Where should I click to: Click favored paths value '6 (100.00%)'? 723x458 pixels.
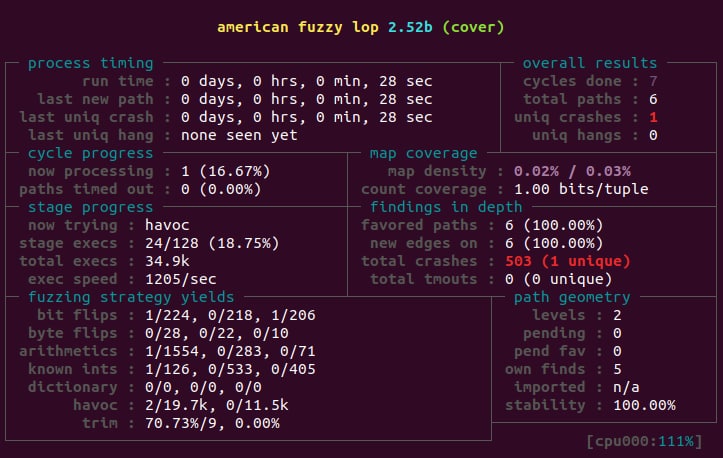pos(554,225)
